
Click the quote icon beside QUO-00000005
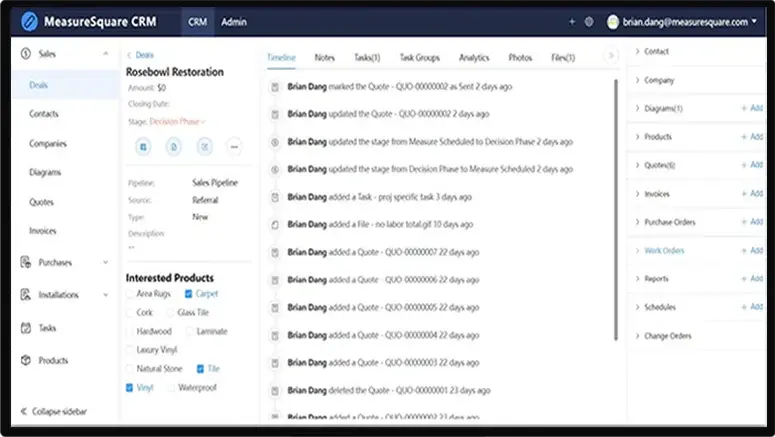pos(275,308)
